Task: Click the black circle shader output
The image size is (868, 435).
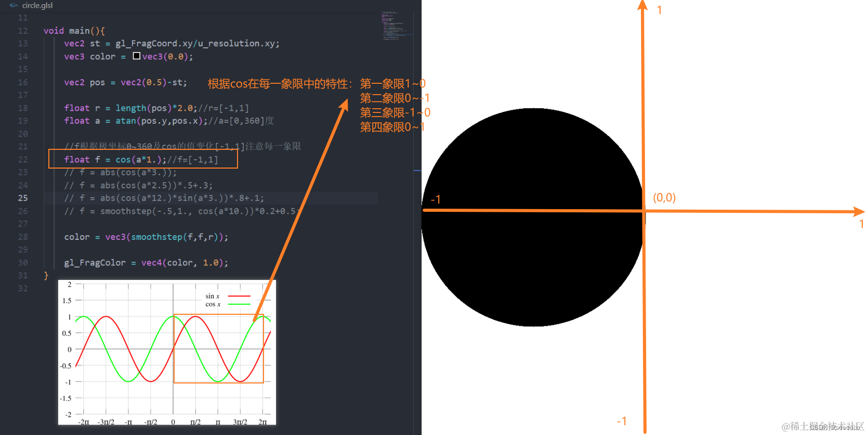Action: click(533, 217)
